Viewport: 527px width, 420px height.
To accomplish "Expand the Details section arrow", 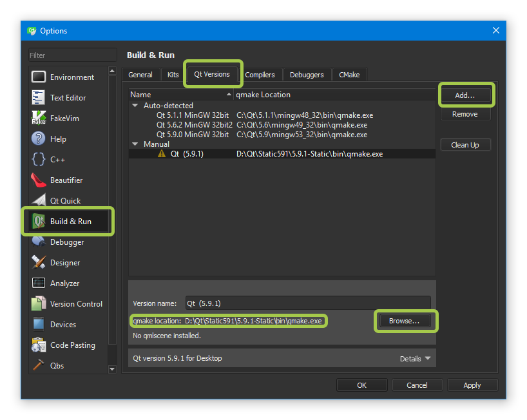I will tap(428, 359).
